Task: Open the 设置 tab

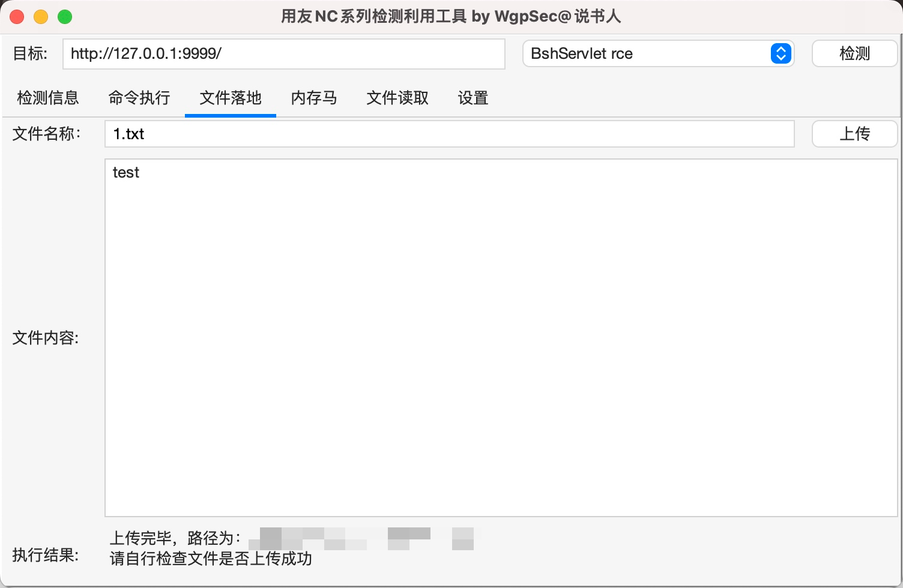Action: [x=473, y=98]
